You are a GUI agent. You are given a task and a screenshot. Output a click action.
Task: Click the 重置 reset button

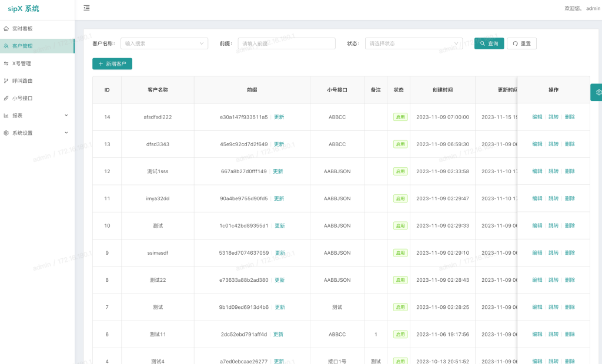pyautogui.click(x=522, y=43)
